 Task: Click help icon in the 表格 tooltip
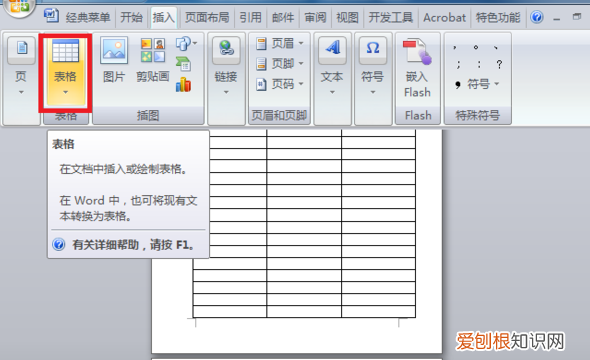(x=59, y=245)
